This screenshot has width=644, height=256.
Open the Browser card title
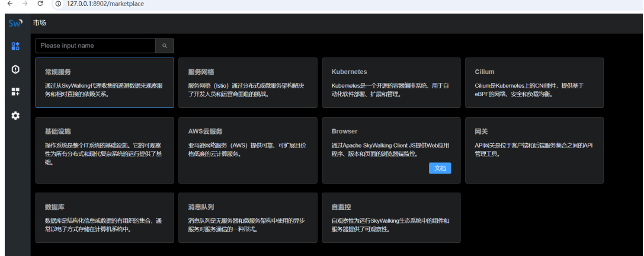tap(344, 132)
